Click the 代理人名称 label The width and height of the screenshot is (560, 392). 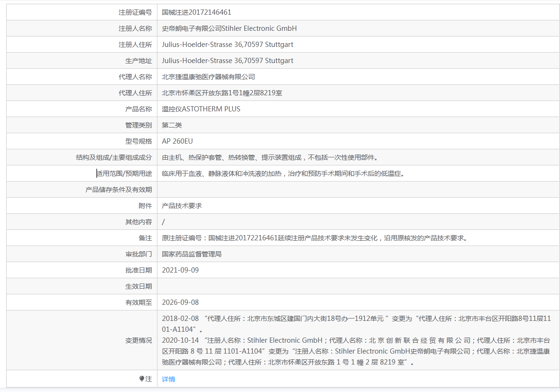(135, 77)
